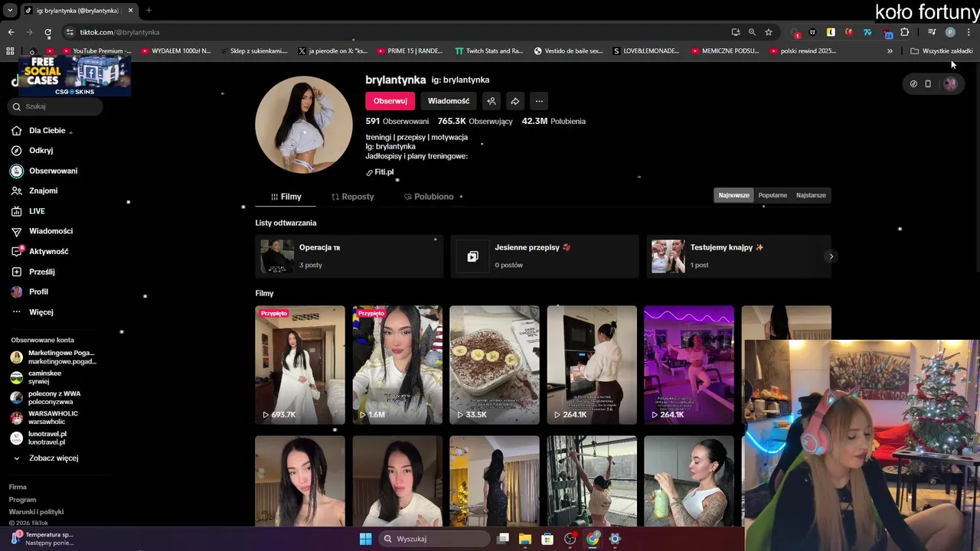Click the TikTok coins icon top right

(x=913, y=84)
